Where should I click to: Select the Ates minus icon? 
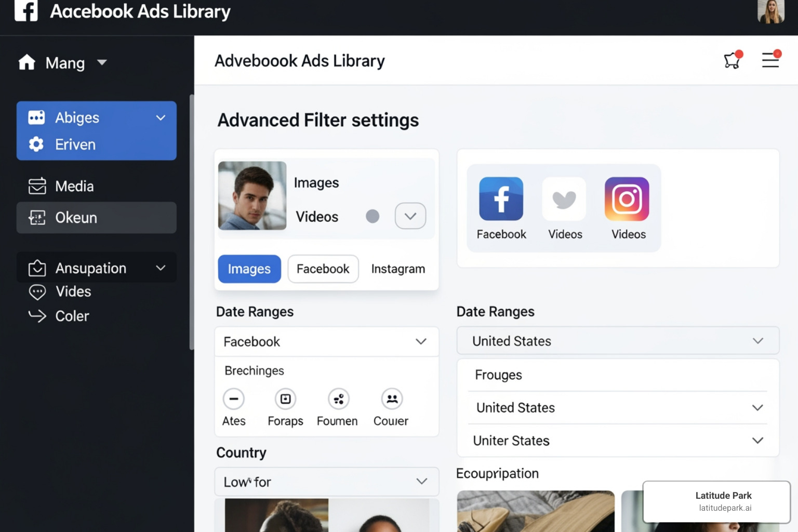tap(234, 399)
